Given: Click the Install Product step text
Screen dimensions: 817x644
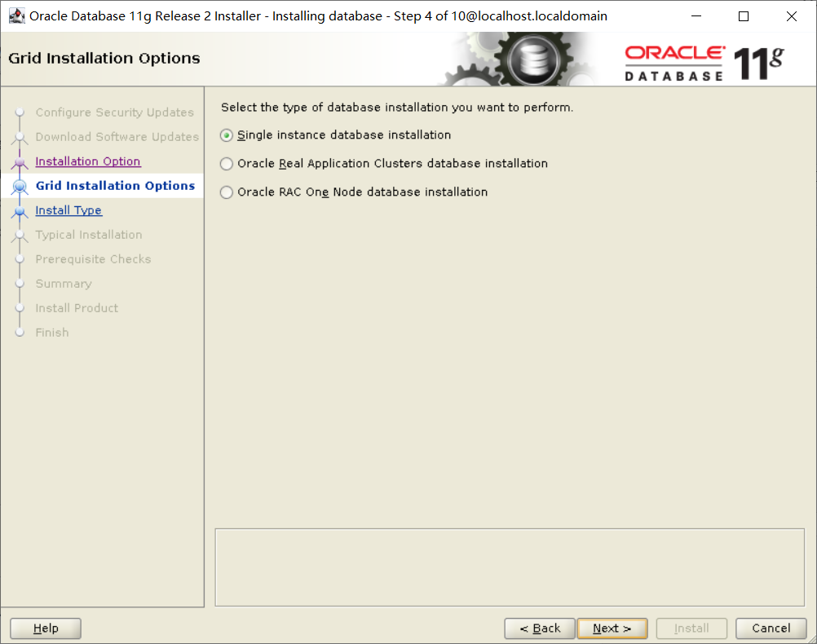Looking at the screenshot, I should pyautogui.click(x=77, y=308).
